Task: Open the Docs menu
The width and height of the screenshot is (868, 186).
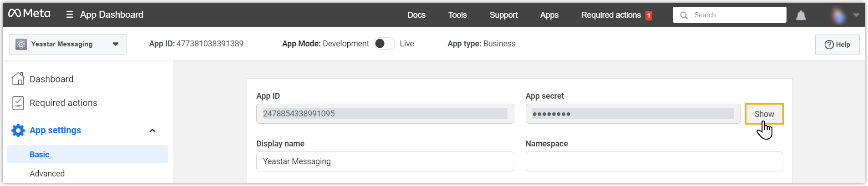Action: 416,15
